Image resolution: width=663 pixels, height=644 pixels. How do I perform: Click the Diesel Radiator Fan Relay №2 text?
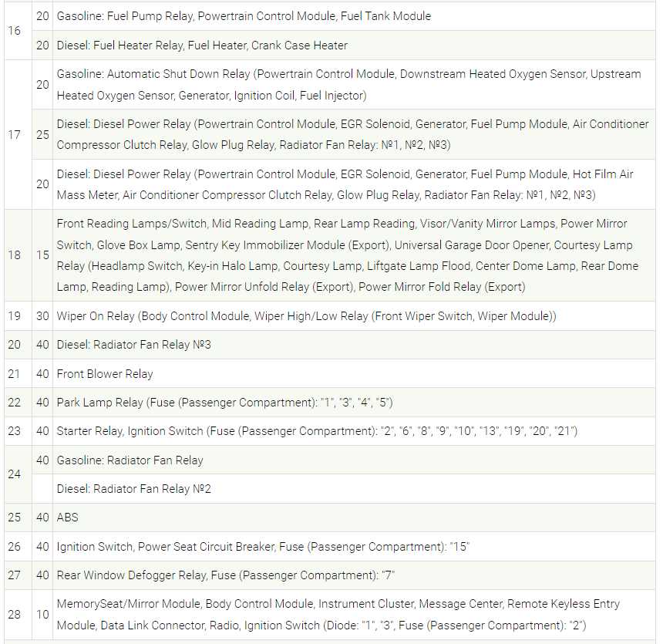(133, 489)
